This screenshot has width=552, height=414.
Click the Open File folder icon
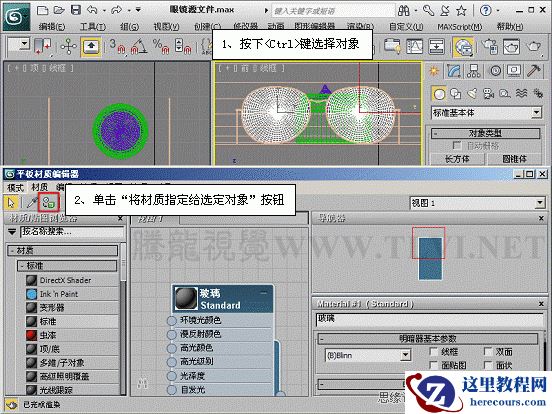[x=59, y=10]
